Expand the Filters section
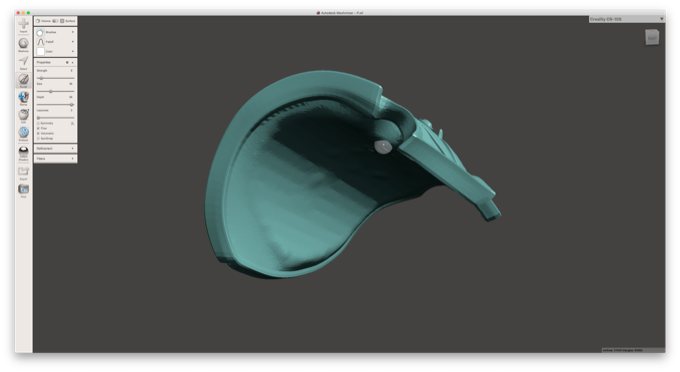The width and height of the screenshot is (680, 372). (x=56, y=159)
